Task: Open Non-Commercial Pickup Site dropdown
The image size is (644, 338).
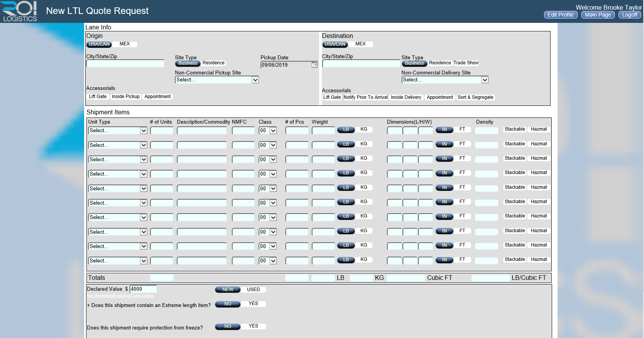Action: pos(217,80)
